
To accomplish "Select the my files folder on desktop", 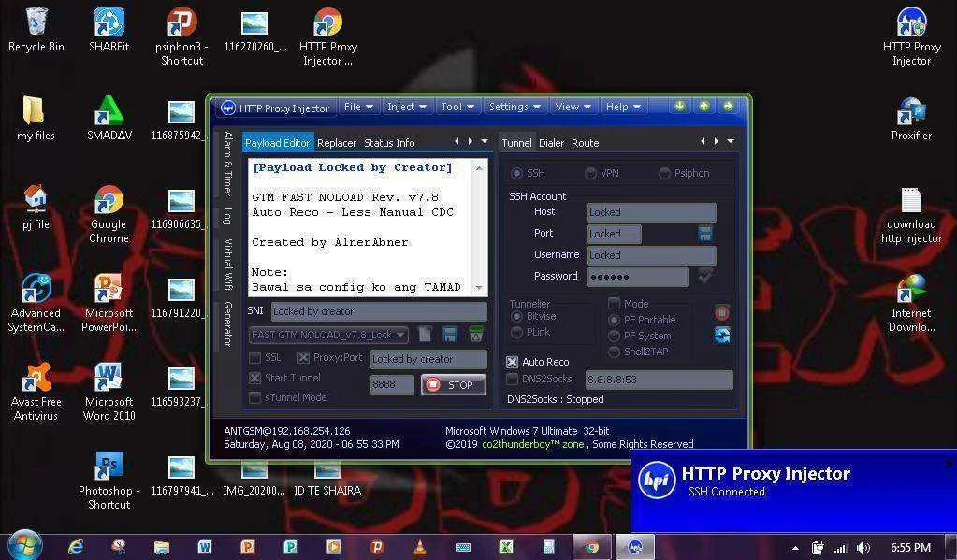I will click(x=36, y=118).
